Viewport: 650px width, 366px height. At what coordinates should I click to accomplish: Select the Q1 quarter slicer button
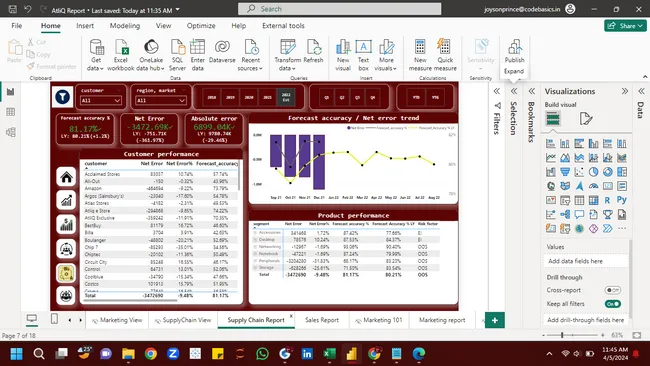coord(327,97)
